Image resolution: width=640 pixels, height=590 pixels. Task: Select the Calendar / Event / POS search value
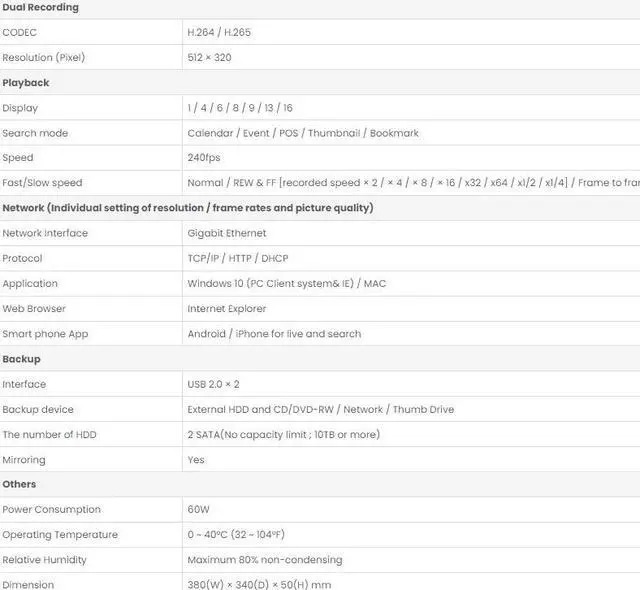pyautogui.click(x=303, y=133)
